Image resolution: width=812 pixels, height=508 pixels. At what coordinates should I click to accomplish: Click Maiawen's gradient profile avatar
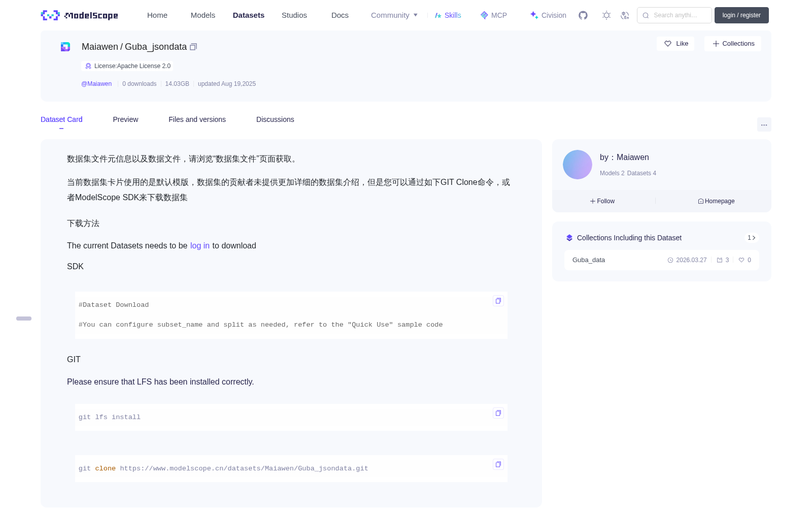578,165
